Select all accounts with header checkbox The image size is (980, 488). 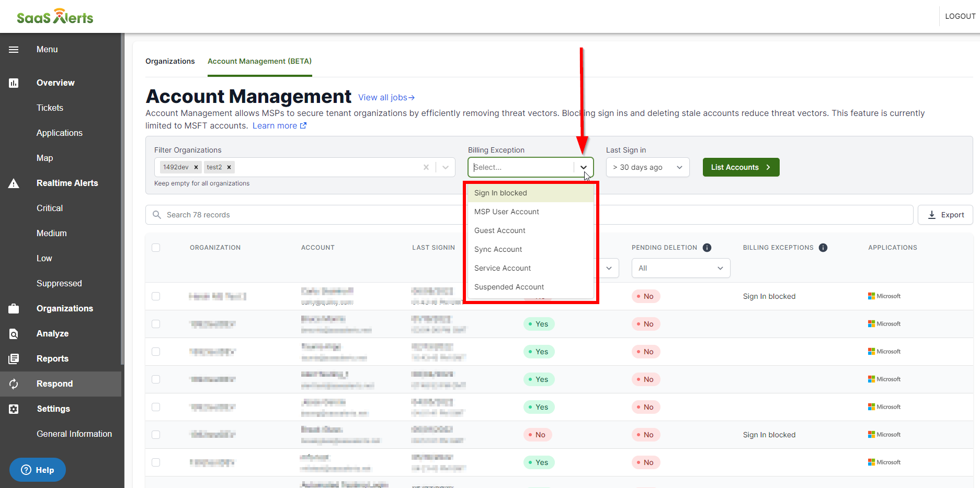(156, 248)
